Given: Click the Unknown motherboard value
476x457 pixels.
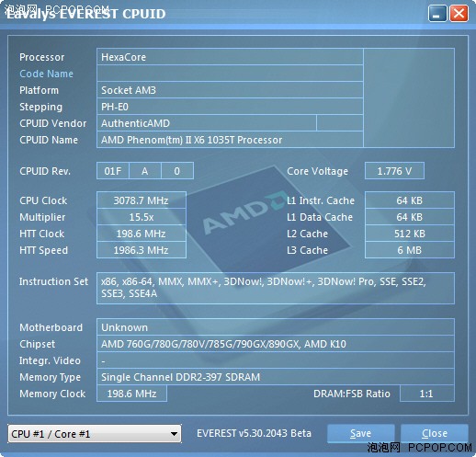Looking at the screenshot, I should point(276,327).
